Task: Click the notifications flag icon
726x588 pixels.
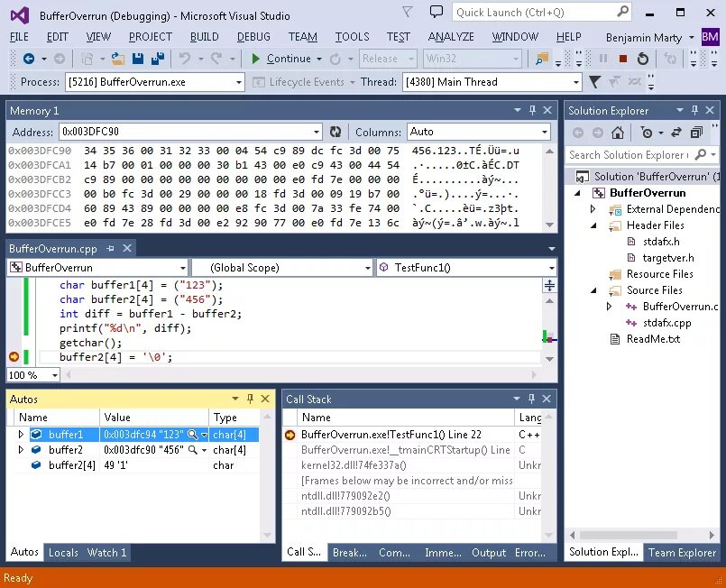Action: 407,12
